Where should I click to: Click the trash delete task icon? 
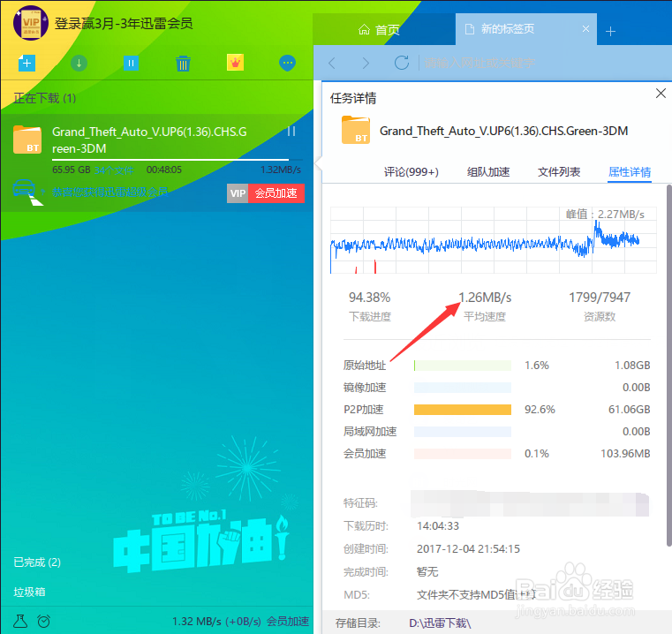pos(183,64)
